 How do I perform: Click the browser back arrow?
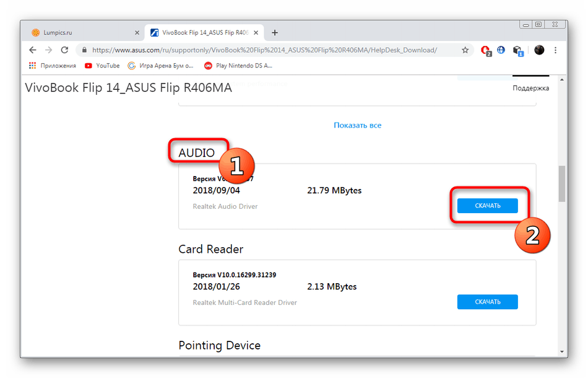(x=32, y=50)
